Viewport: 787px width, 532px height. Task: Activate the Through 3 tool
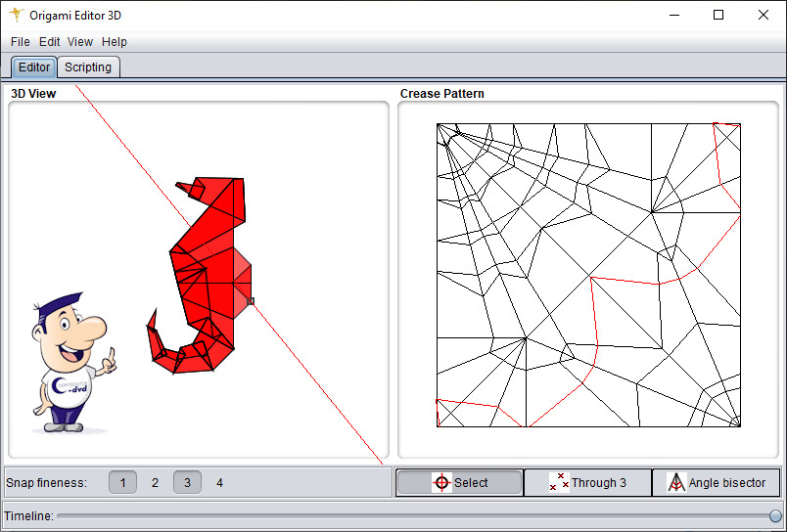click(587, 482)
